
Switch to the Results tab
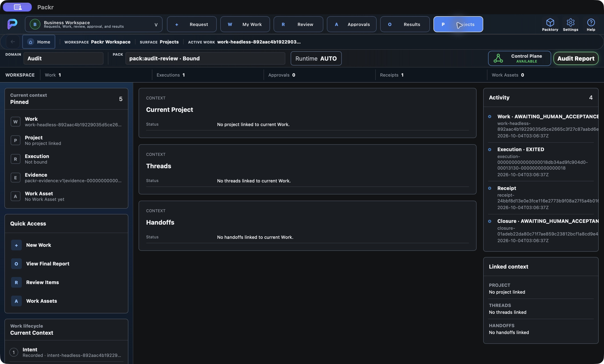(x=405, y=24)
